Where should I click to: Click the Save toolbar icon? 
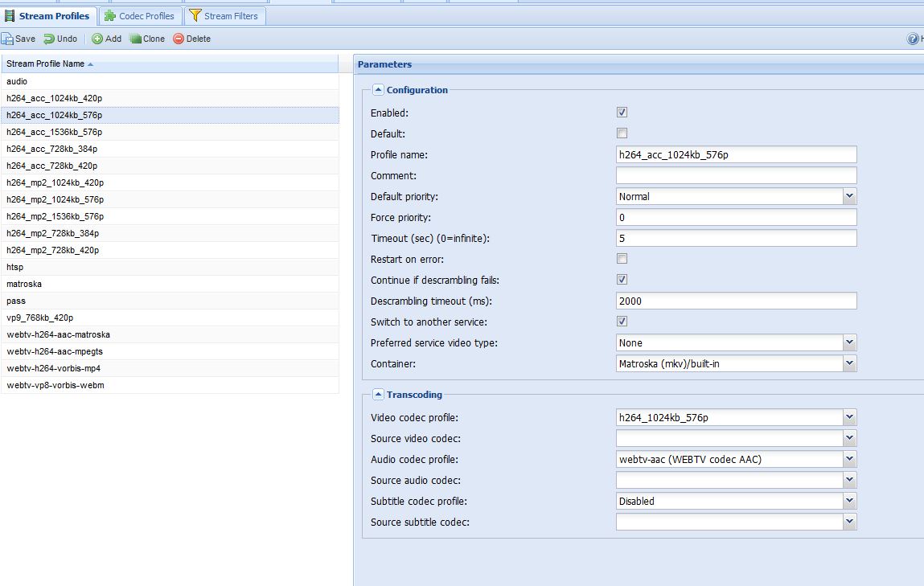coord(7,39)
